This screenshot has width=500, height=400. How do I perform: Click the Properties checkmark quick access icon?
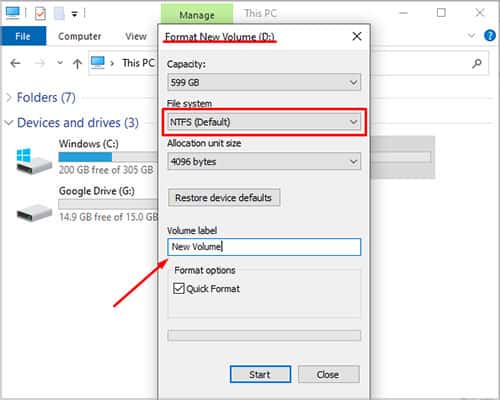pos(40,13)
